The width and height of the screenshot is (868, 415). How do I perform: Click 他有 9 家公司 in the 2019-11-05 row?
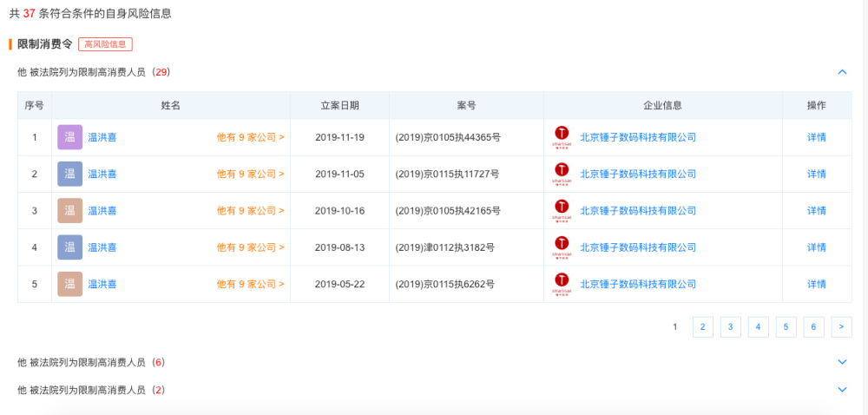point(250,174)
